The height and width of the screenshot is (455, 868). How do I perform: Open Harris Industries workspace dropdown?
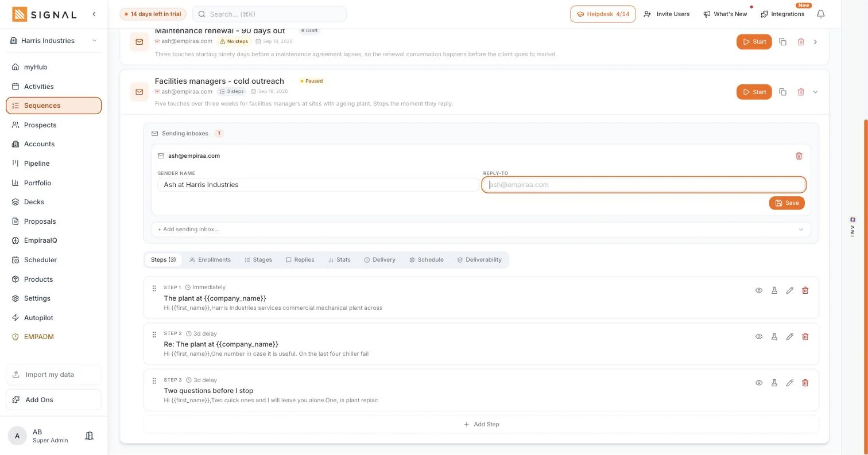pyautogui.click(x=54, y=41)
